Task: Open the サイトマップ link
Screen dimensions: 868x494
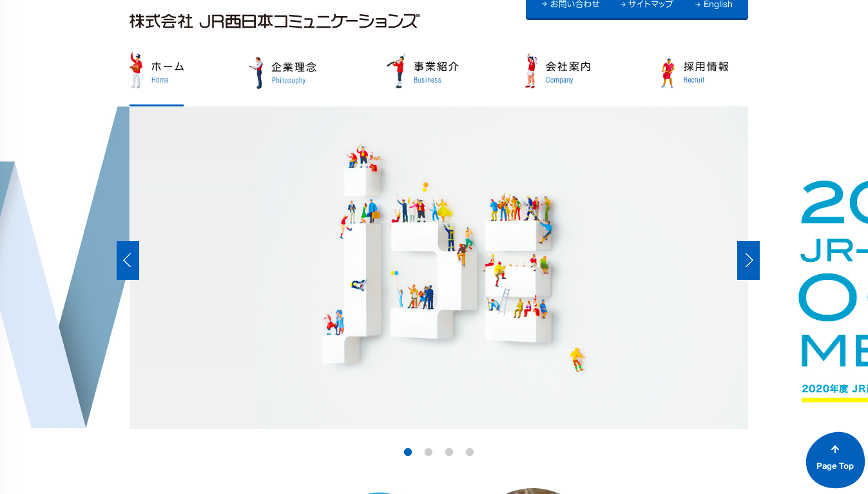Action: click(x=647, y=5)
